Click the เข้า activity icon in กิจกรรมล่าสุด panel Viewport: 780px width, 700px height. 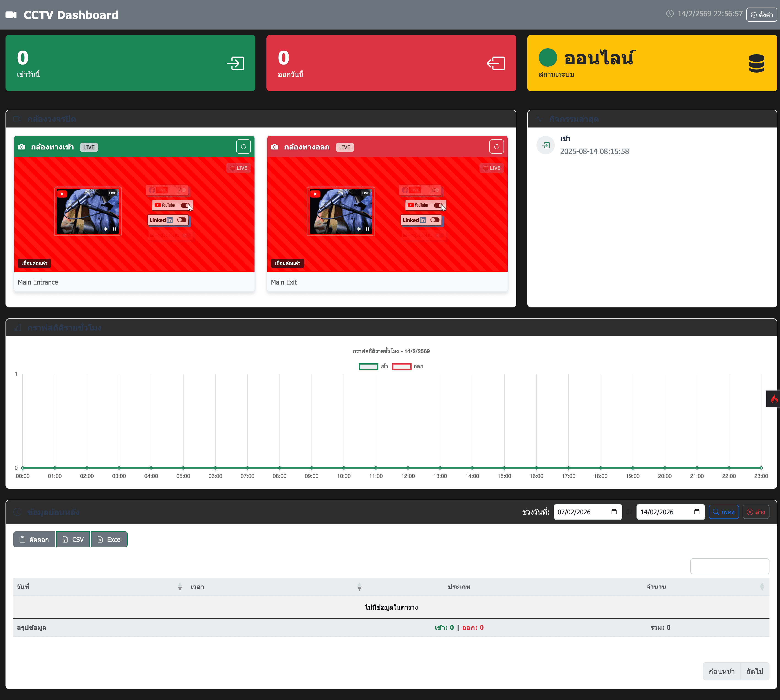point(545,145)
